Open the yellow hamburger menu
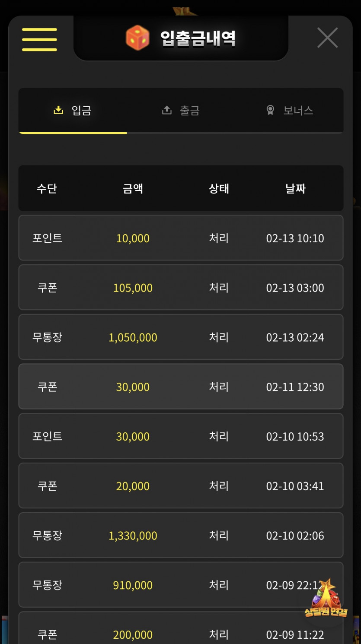 39,39
